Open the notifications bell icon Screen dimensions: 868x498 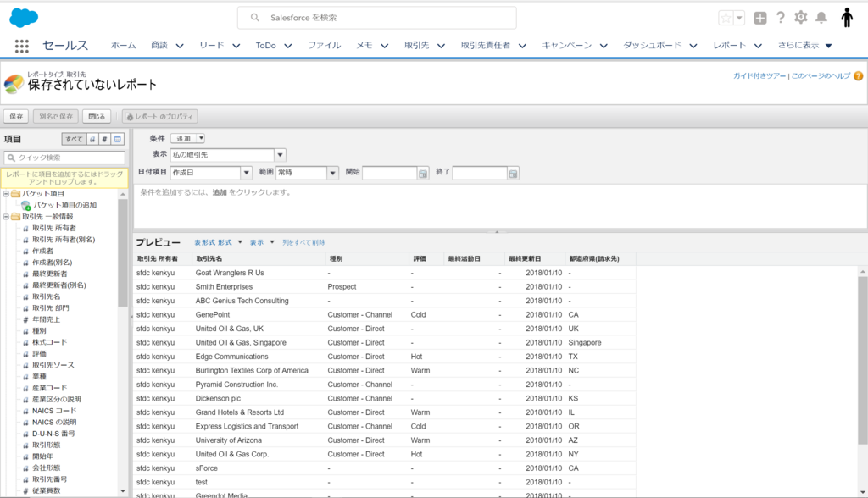821,18
